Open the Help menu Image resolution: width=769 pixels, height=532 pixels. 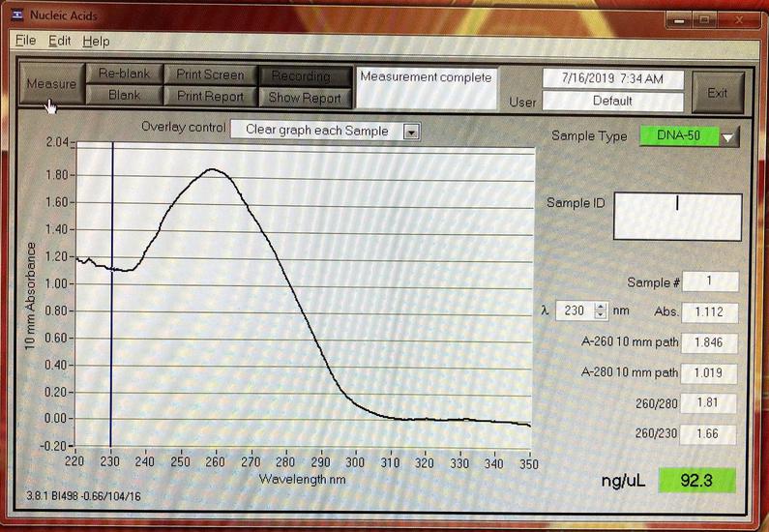(x=96, y=41)
